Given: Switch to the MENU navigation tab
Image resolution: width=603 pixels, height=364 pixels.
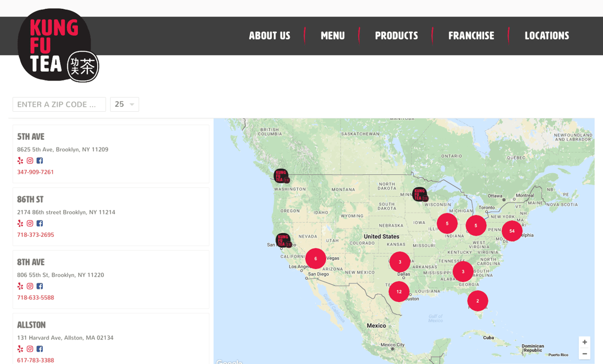Looking at the screenshot, I should [x=333, y=36].
